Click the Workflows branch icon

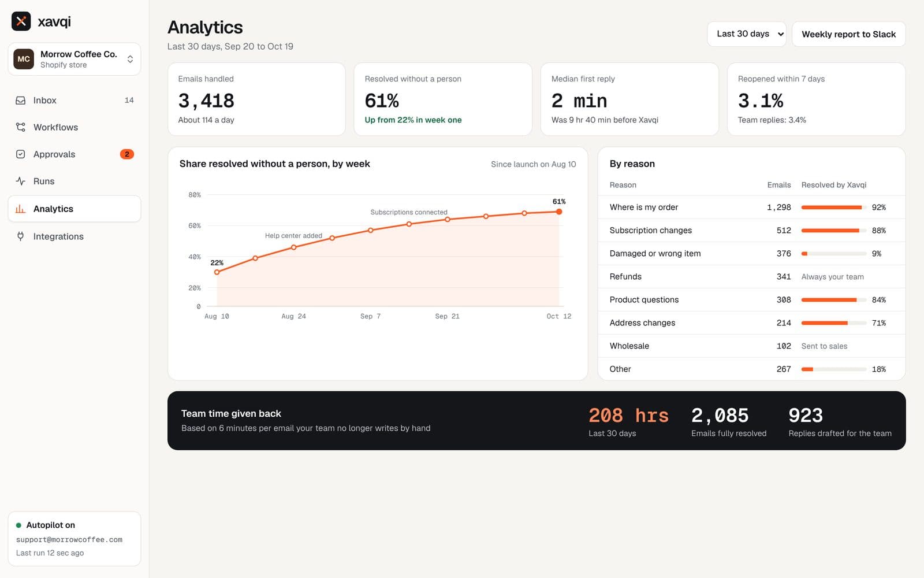pyautogui.click(x=21, y=127)
